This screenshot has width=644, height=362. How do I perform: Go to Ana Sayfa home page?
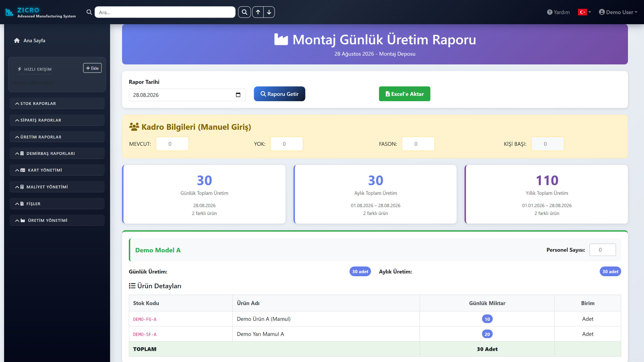point(34,41)
